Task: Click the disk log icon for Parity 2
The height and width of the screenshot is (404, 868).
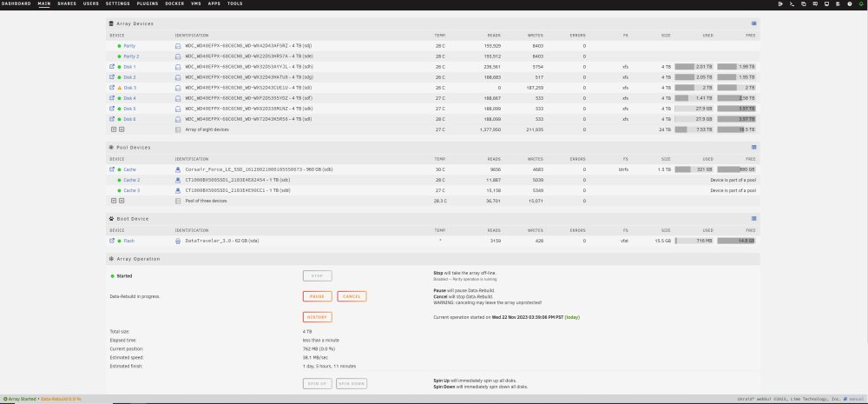Action: [x=178, y=56]
